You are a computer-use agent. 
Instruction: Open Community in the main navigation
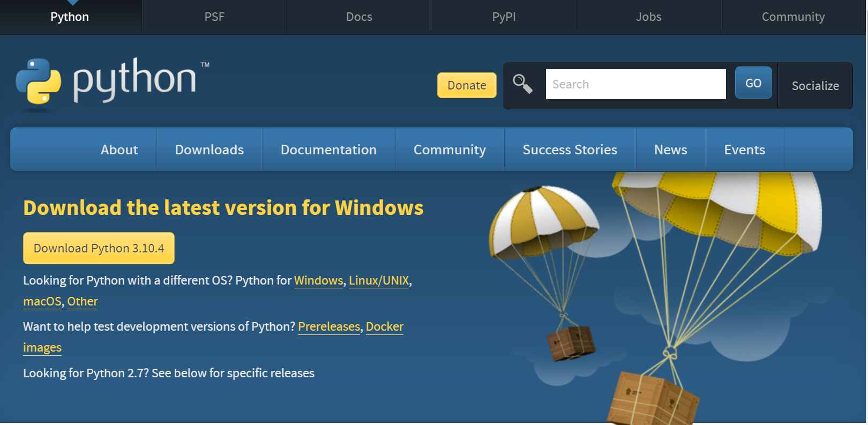pyautogui.click(x=450, y=150)
